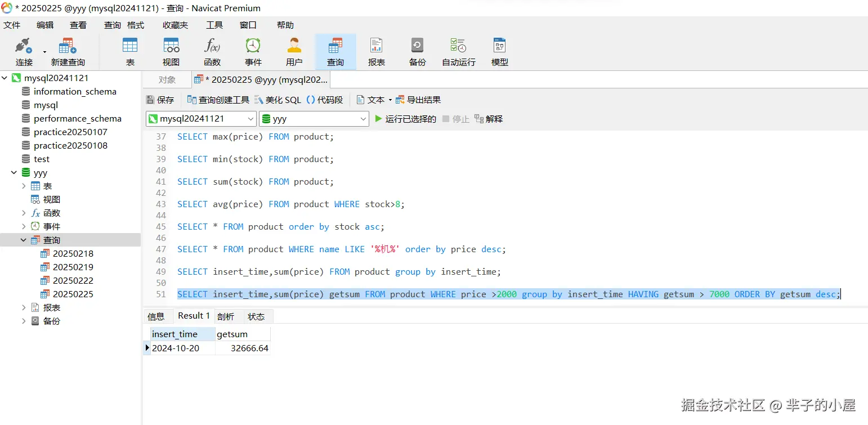Select the test database
The image size is (868, 425).
[41, 159]
